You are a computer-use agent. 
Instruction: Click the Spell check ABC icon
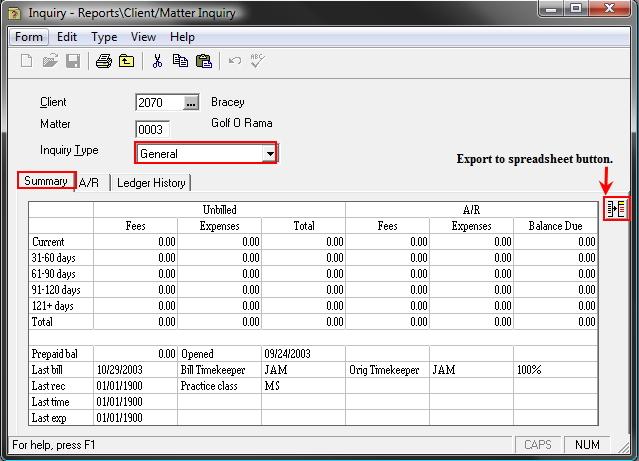pyautogui.click(x=258, y=61)
